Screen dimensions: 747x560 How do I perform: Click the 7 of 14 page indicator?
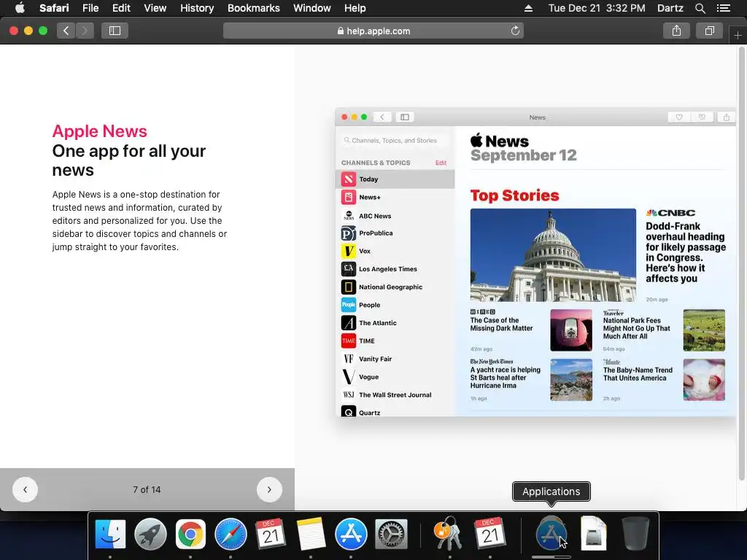click(x=147, y=489)
